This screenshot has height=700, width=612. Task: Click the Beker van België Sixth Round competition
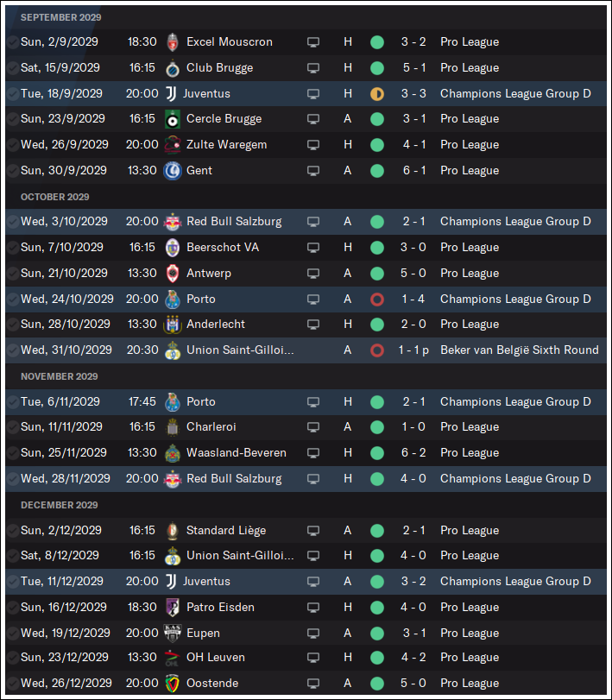520,350
